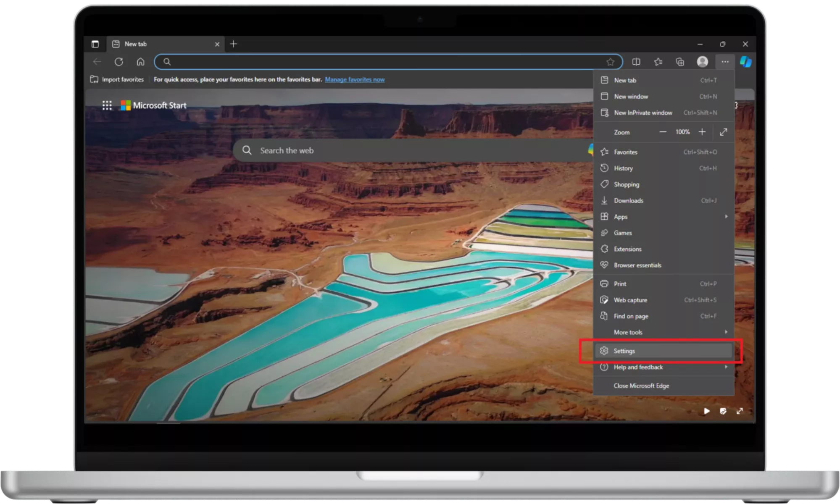Click Import favorites button
This screenshot has width=840, height=504.
(x=117, y=79)
